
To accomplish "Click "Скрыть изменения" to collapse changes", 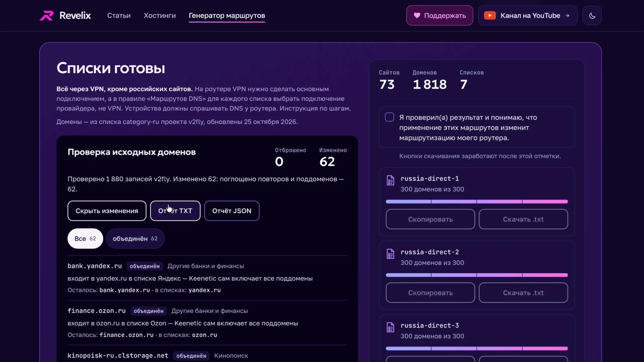I will [x=107, y=211].
